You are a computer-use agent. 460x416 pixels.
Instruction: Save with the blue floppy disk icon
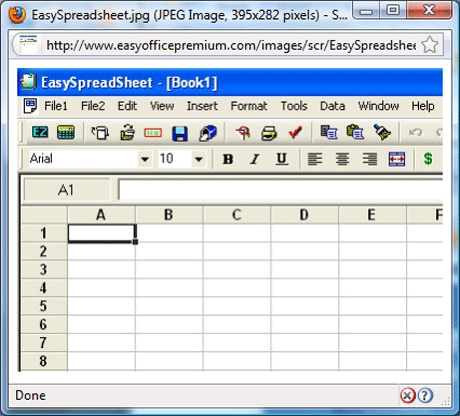point(180,134)
